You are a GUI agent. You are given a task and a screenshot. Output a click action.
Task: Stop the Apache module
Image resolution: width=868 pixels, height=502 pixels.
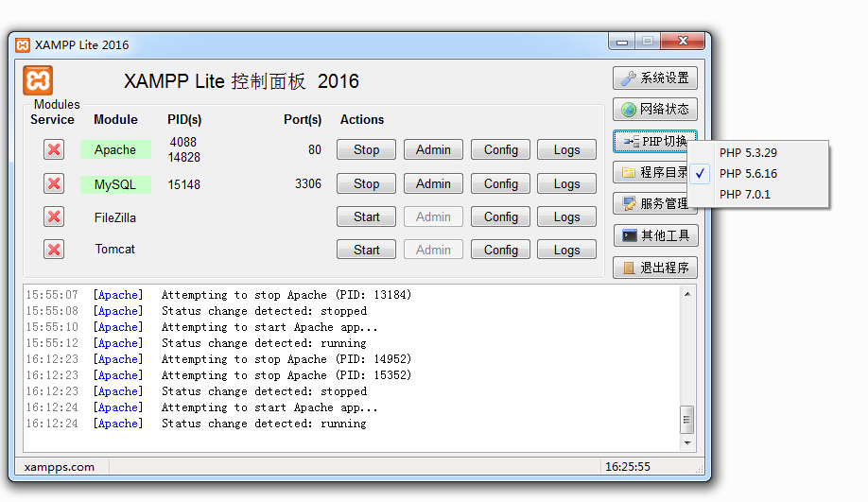click(x=366, y=149)
